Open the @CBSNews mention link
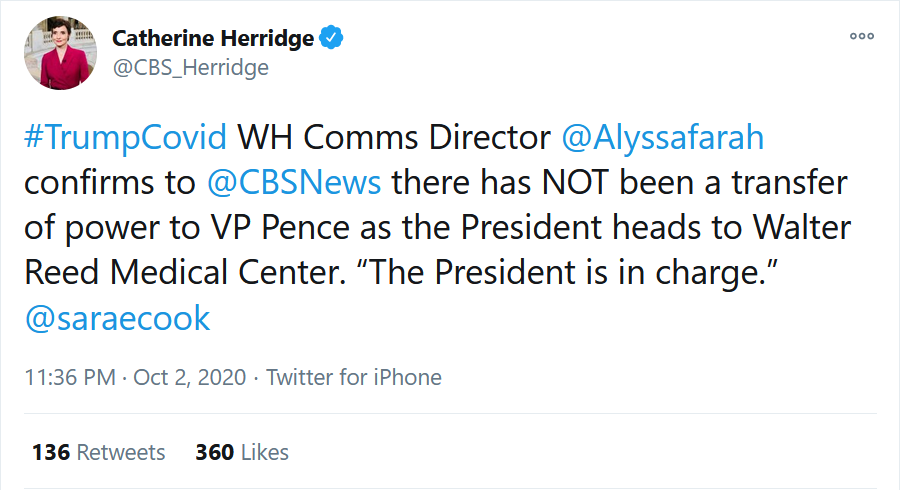The image size is (901, 490). (294, 183)
